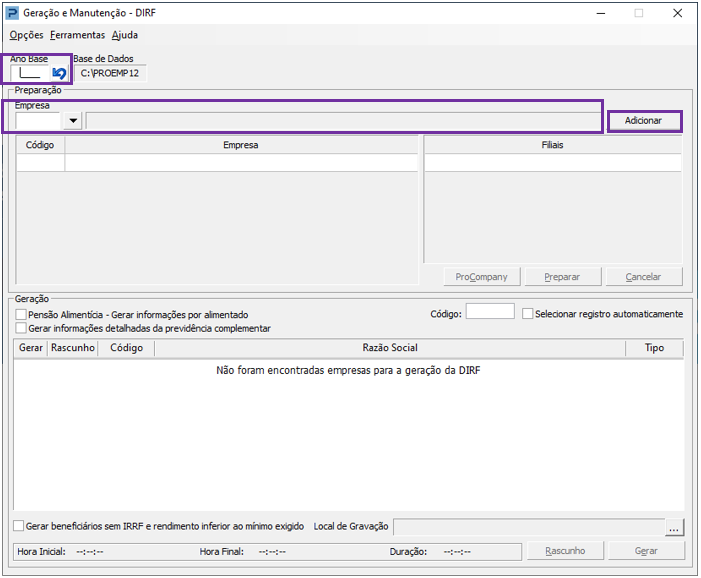701x578 pixels.
Task: Click the application logo icon in title bar
Action: [x=12, y=13]
